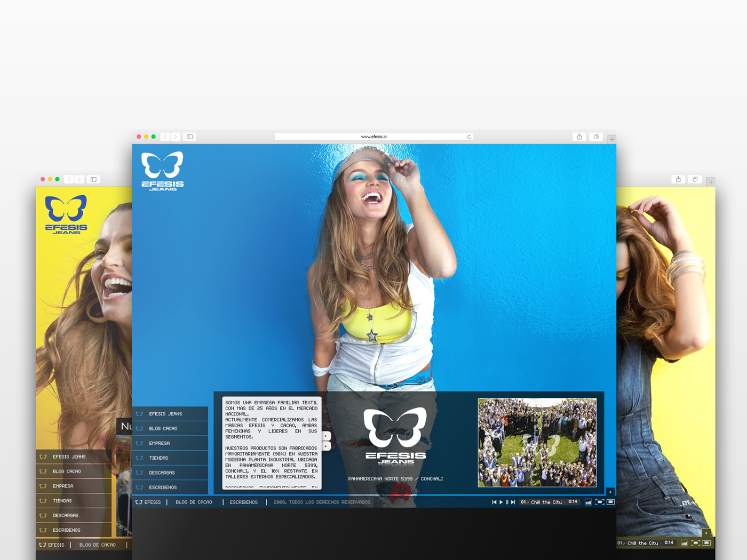
Task: Click the scroll-down arrow beside company text
Action: 326,446
